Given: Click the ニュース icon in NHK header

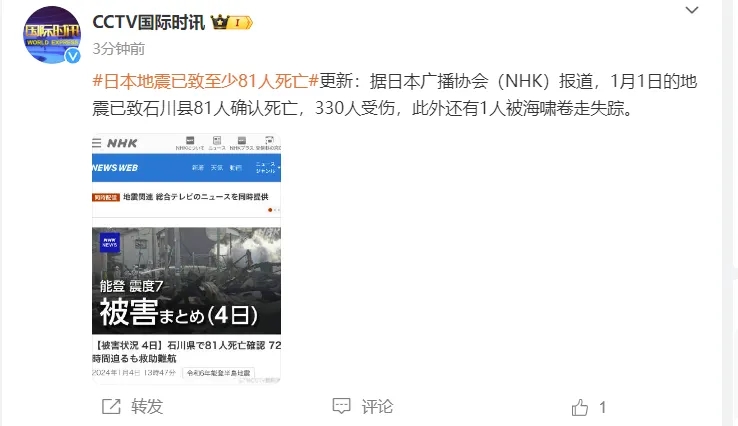Looking at the screenshot, I should pyautogui.click(x=217, y=143).
